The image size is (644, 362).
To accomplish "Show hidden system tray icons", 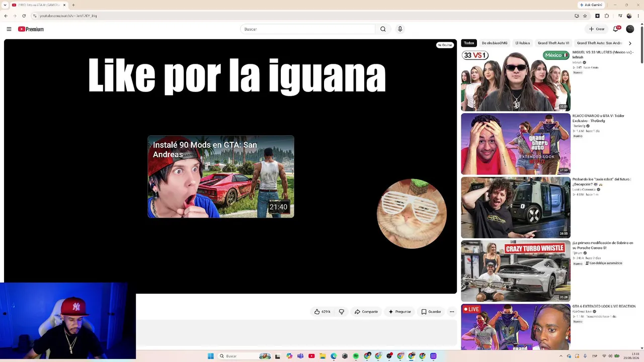I will [x=561, y=356].
